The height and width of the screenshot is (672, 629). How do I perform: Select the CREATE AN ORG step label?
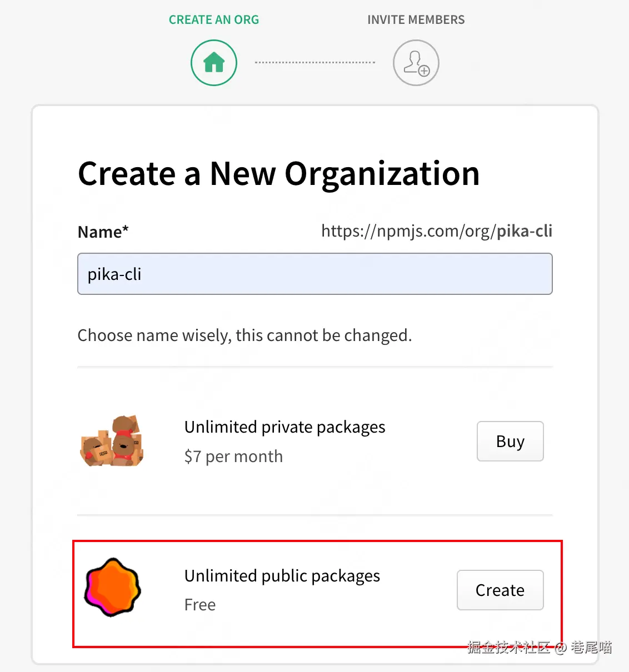pos(214,19)
